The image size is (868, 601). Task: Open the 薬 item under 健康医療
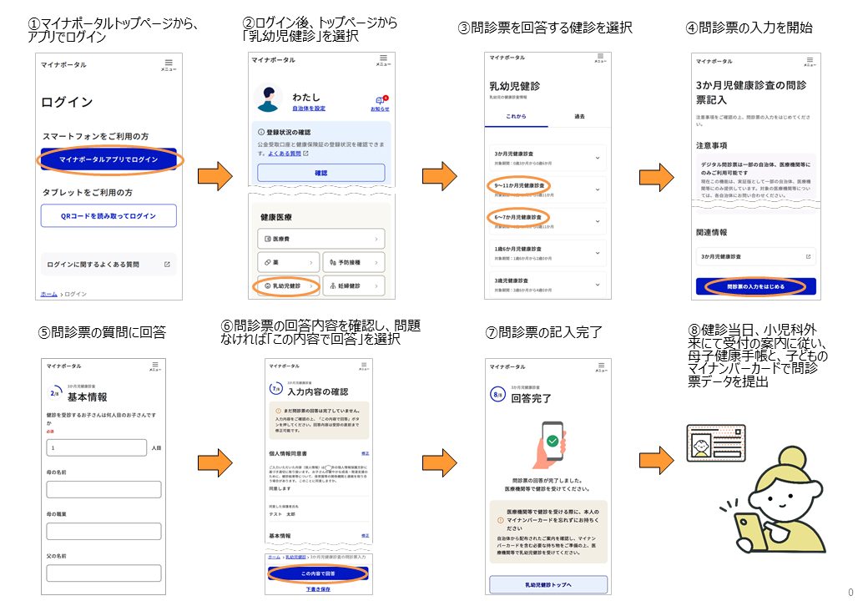click(289, 262)
